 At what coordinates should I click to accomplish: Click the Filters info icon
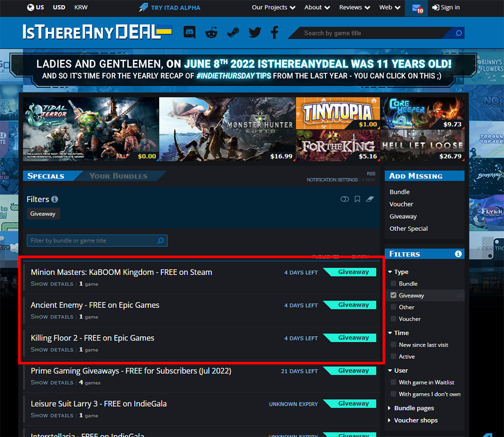click(x=54, y=199)
